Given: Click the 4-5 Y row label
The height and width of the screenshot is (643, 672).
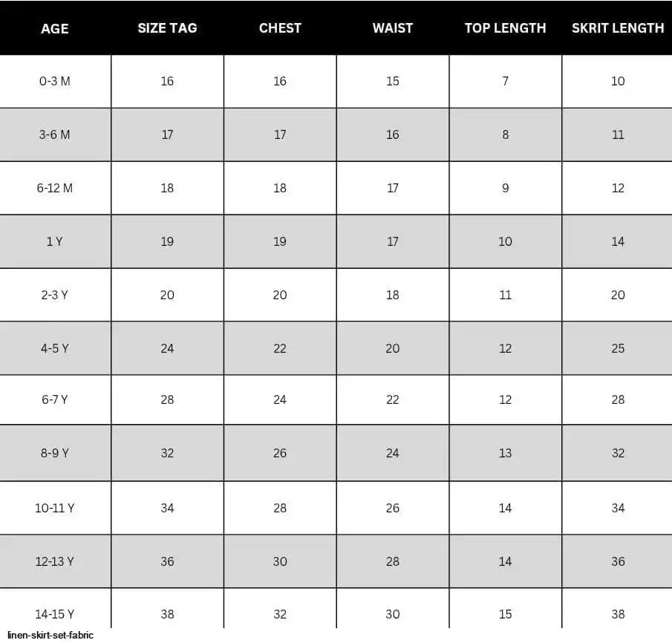Looking at the screenshot, I should [55, 348].
